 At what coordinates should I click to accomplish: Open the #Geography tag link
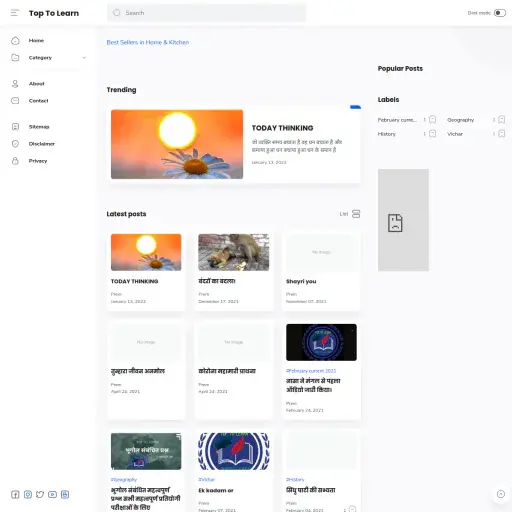click(x=124, y=479)
